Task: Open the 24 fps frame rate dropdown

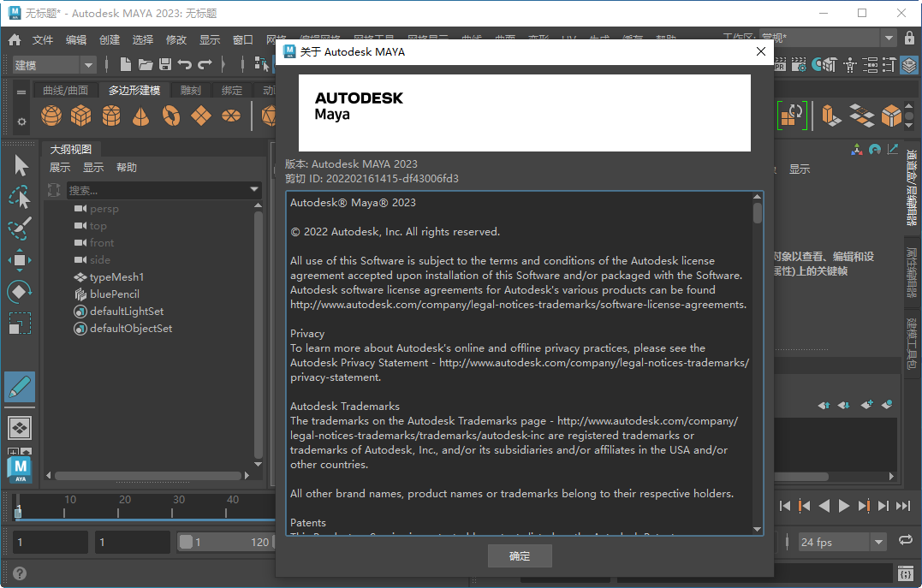Action: pos(878,542)
